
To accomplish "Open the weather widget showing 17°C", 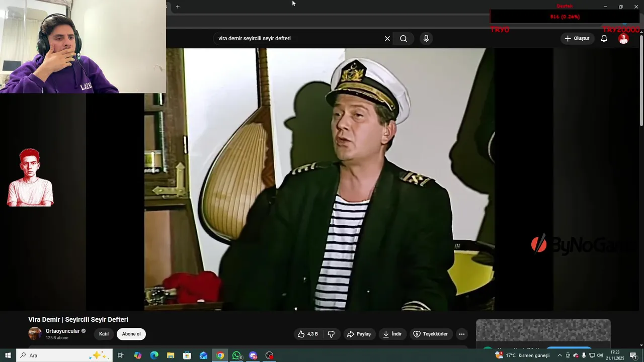I will tap(523, 355).
